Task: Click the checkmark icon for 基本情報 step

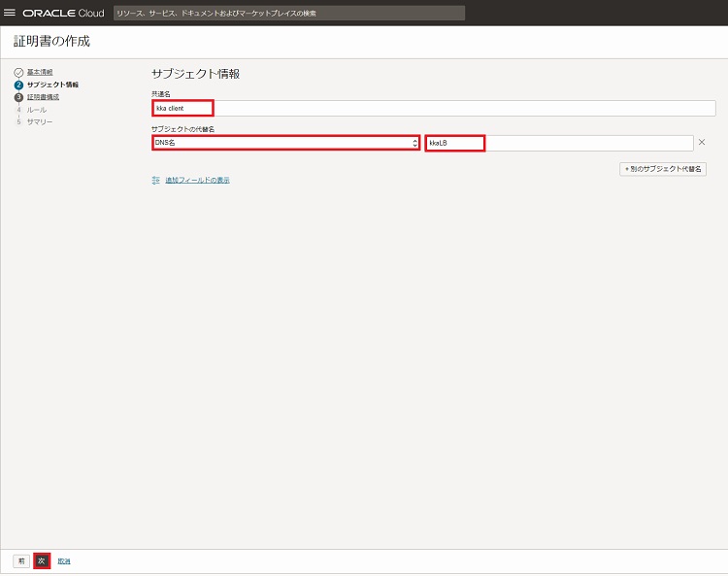Action: point(18,73)
